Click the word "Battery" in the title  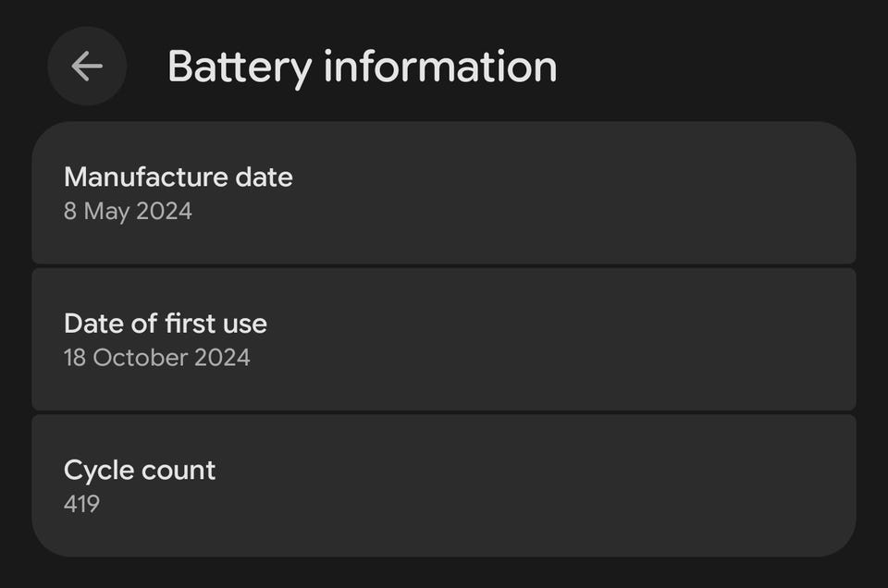(x=238, y=67)
